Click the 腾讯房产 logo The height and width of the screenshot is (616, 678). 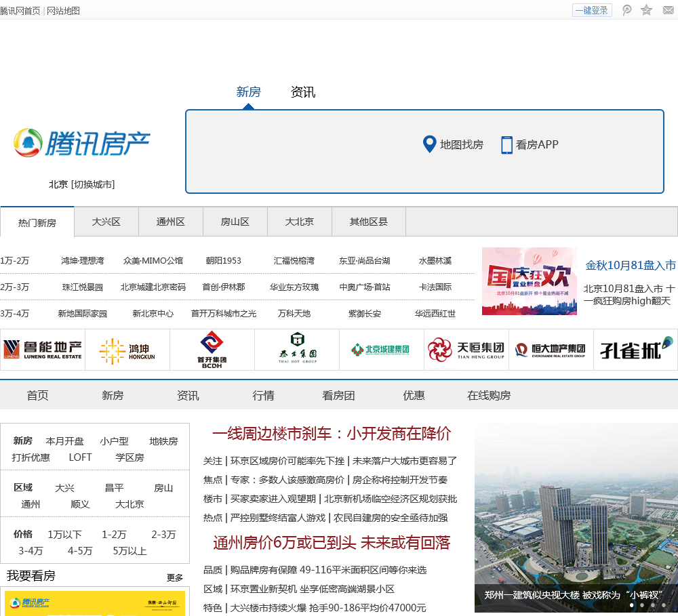pyautogui.click(x=82, y=143)
